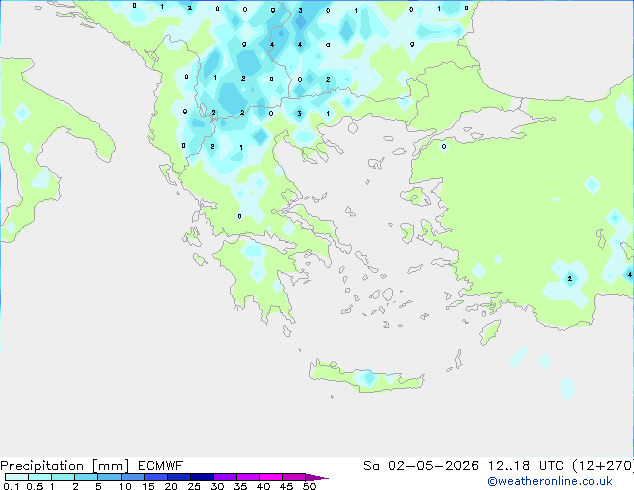Click the precipitation patch on western Crete
This screenshot has height=490, width=634.
pyautogui.click(x=368, y=378)
